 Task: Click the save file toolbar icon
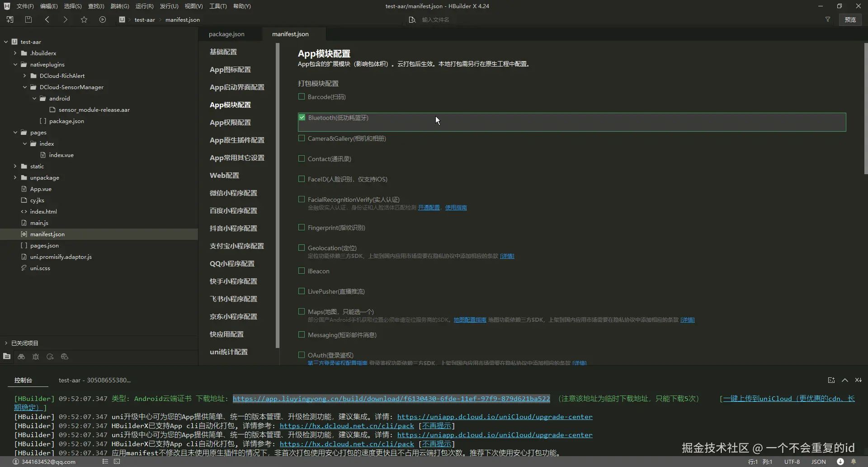tap(28, 19)
